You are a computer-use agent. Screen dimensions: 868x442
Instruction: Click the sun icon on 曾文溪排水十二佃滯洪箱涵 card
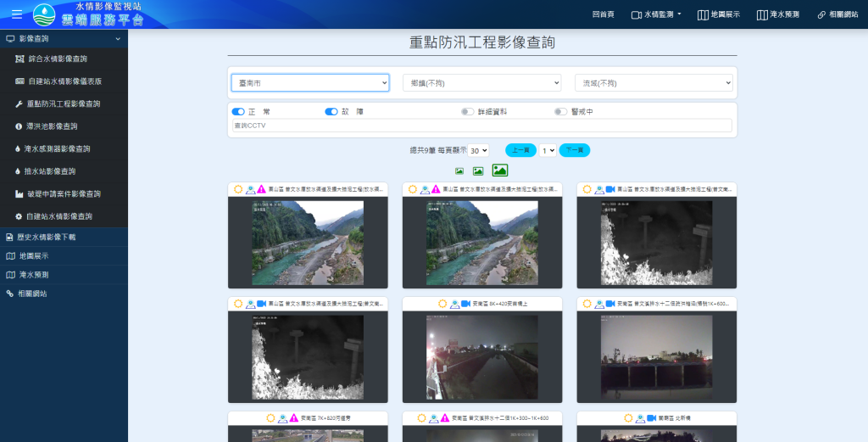(x=587, y=304)
